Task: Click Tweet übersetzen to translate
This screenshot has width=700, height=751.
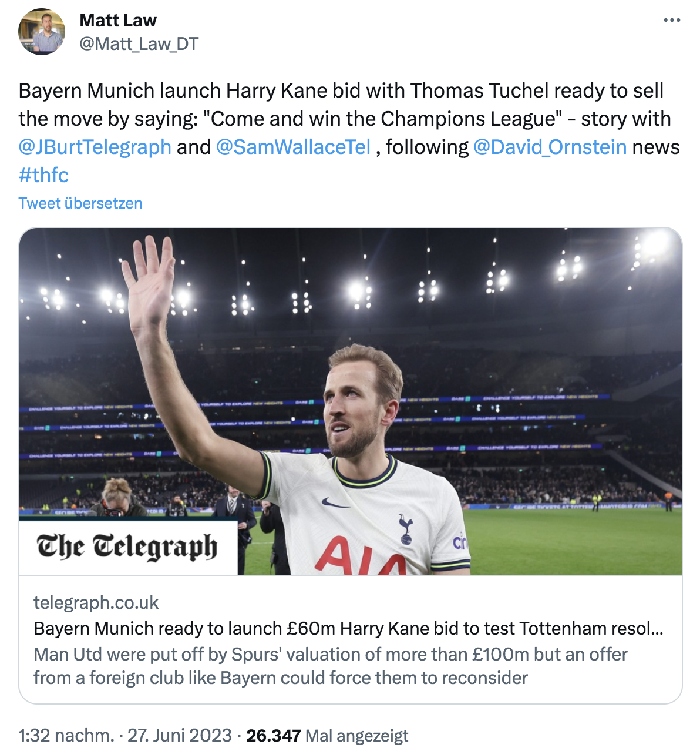Action: pos(80,203)
